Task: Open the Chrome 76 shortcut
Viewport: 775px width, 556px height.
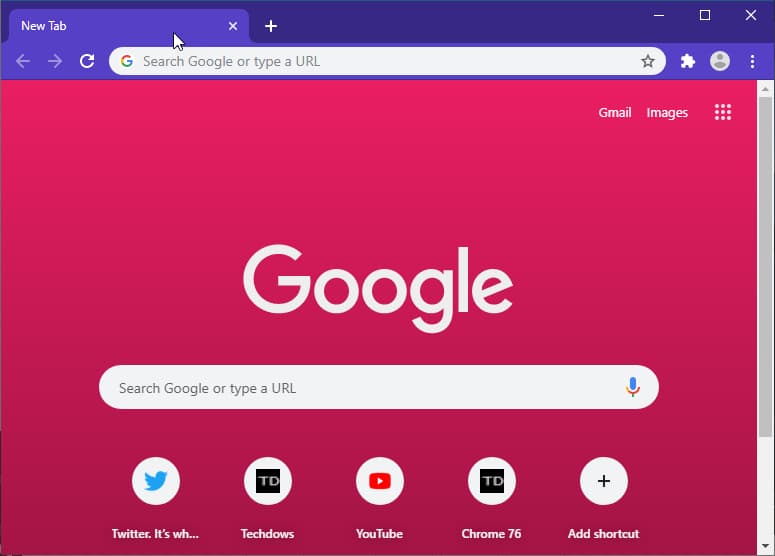Action: (492, 481)
